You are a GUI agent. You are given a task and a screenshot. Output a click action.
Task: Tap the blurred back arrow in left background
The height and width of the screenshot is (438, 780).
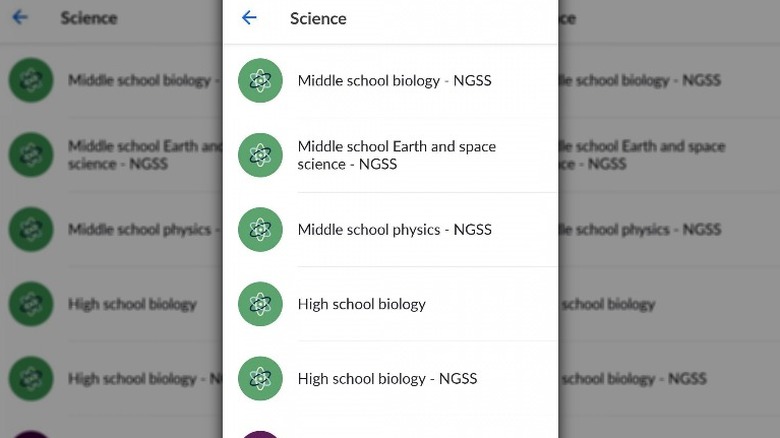coord(20,18)
